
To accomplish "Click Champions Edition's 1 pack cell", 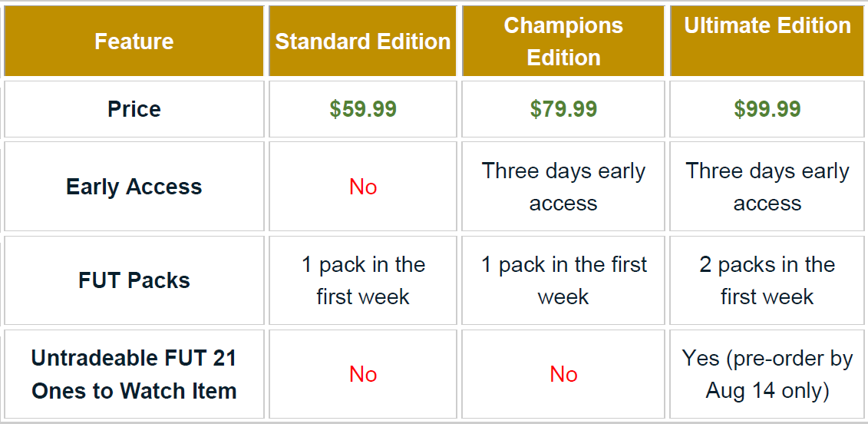I will (563, 280).
